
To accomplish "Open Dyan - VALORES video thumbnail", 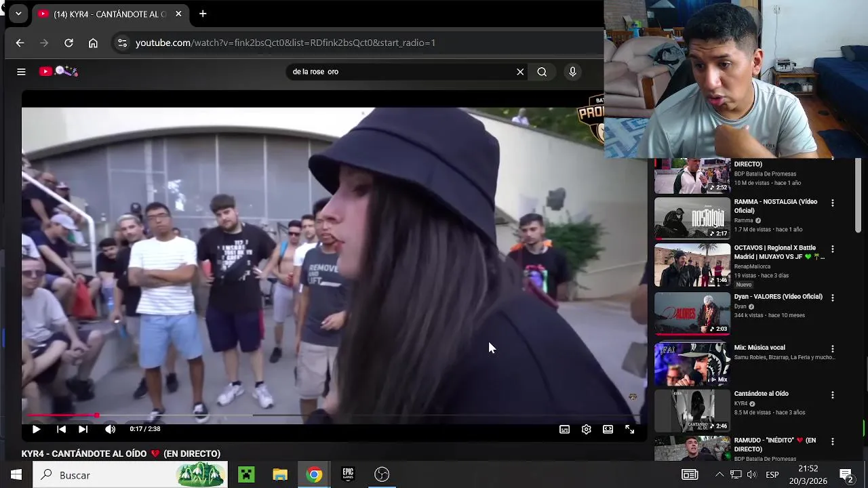I will tap(692, 313).
